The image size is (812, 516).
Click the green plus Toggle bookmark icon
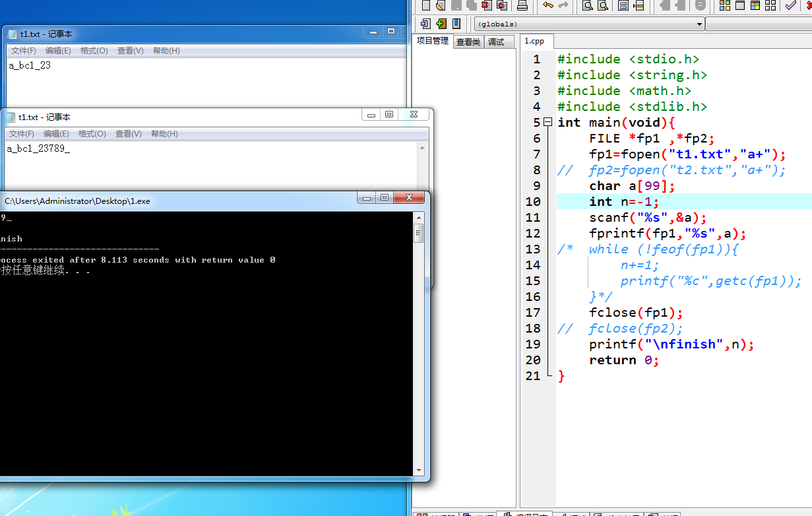click(x=441, y=24)
